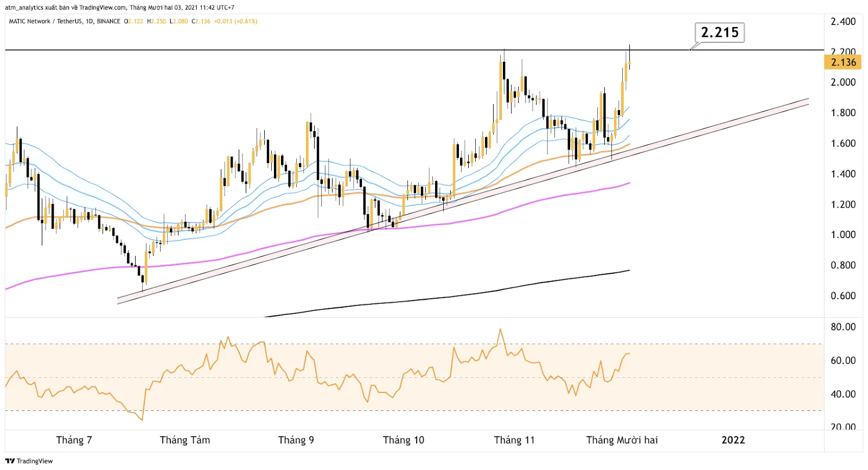This screenshot has width=868, height=470.
Task: Click the 2.000 price axis label
Action: coord(843,82)
